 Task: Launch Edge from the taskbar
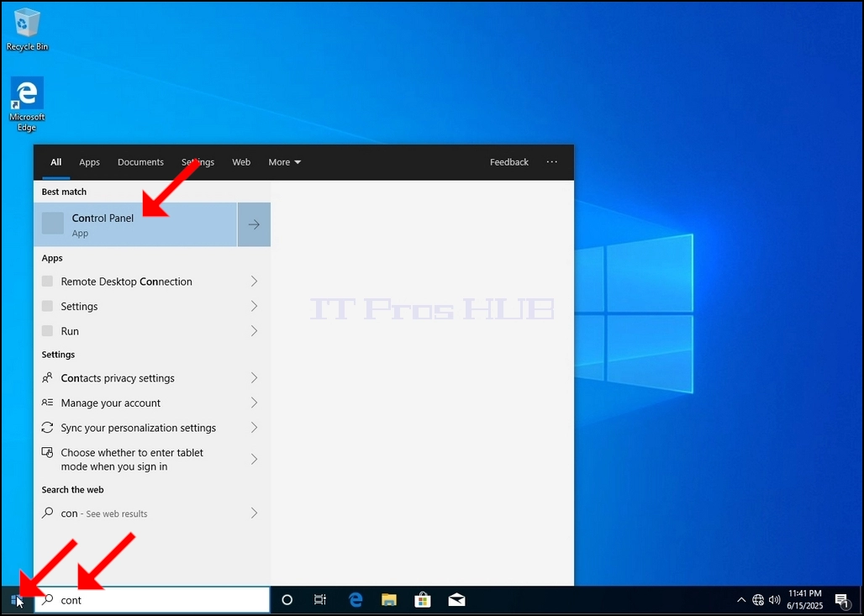coord(356,599)
